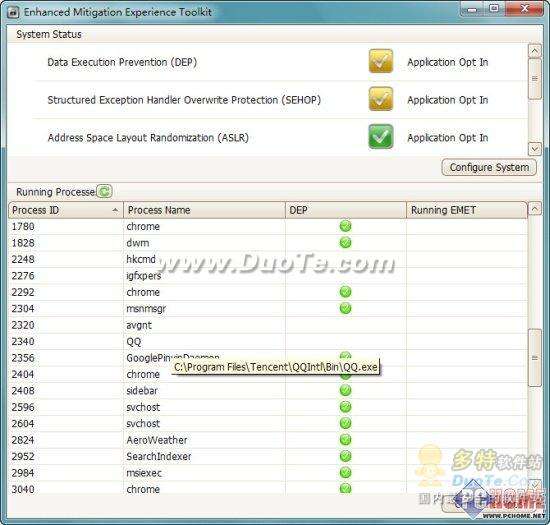550x525 pixels.
Task: Click DEP green indicator for sidebar
Action: click(346, 390)
